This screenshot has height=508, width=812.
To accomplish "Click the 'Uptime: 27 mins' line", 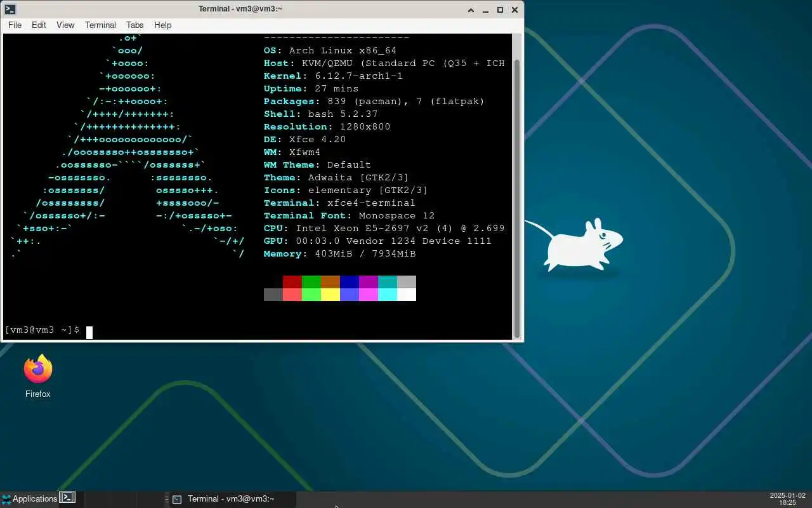I will pos(311,89).
